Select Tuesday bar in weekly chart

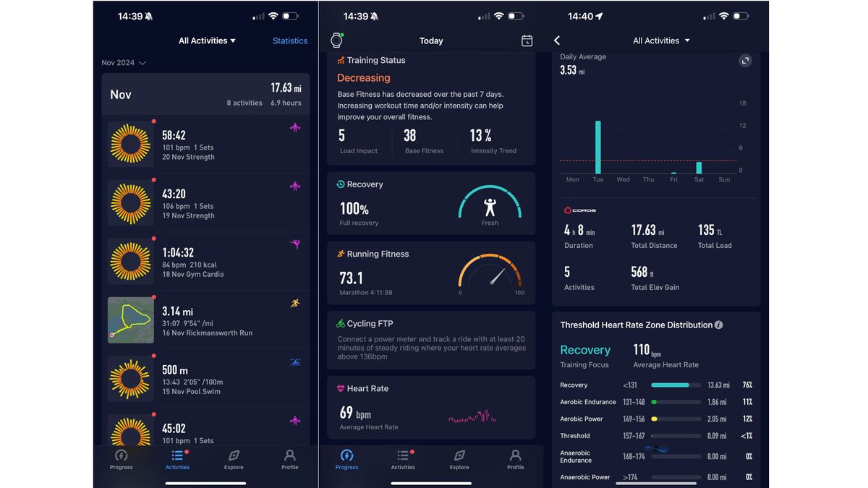pos(598,147)
